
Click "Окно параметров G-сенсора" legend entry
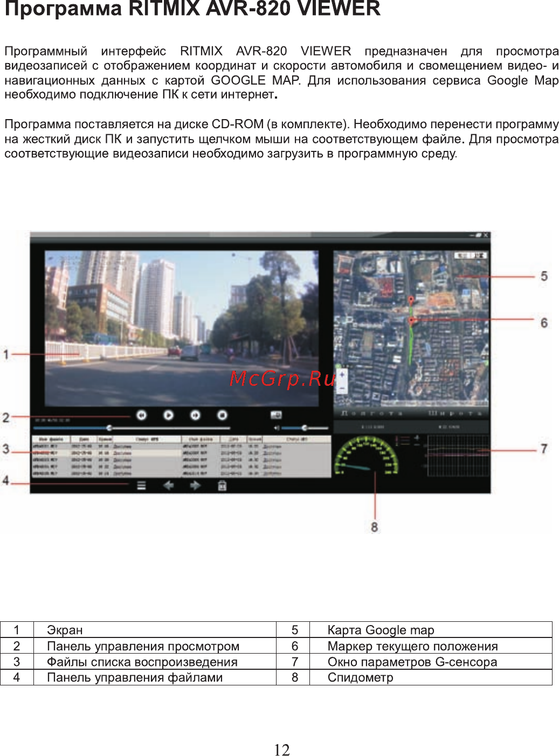click(x=412, y=662)
